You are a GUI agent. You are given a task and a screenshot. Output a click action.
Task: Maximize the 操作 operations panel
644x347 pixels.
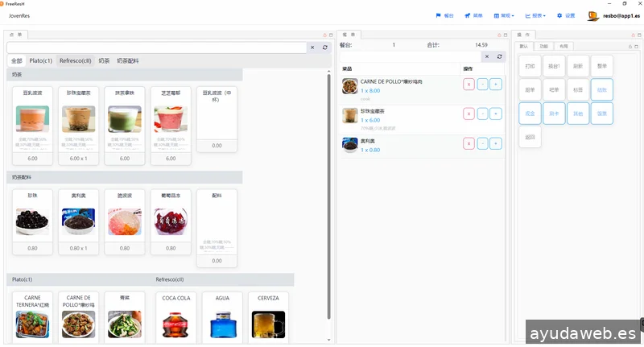click(x=638, y=35)
